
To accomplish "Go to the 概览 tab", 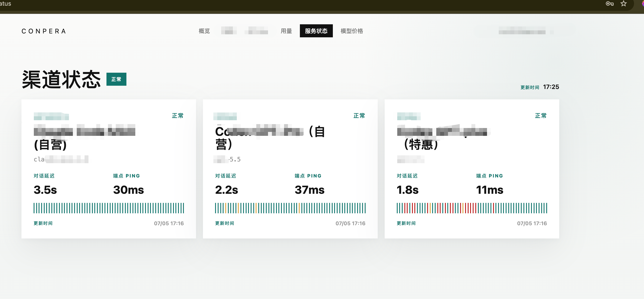I will [204, 31].
